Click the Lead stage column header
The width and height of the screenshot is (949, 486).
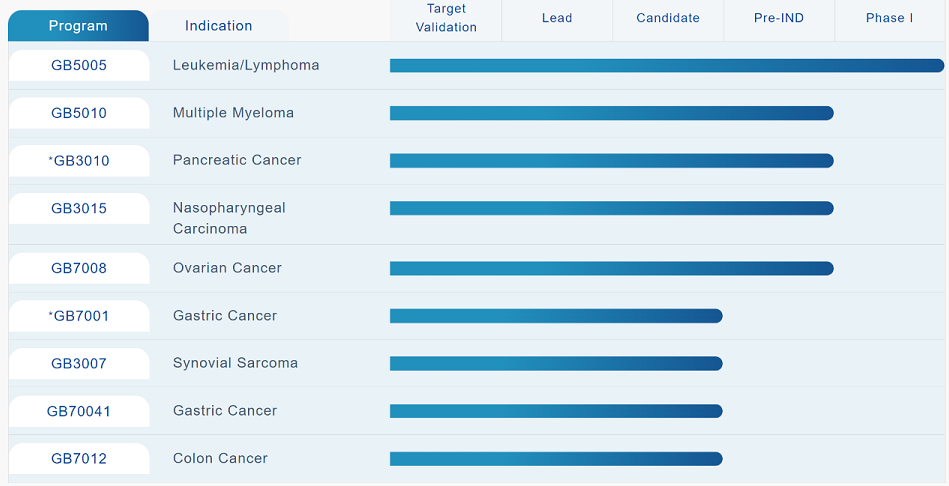pyautogui.click(x=557, y=18)
